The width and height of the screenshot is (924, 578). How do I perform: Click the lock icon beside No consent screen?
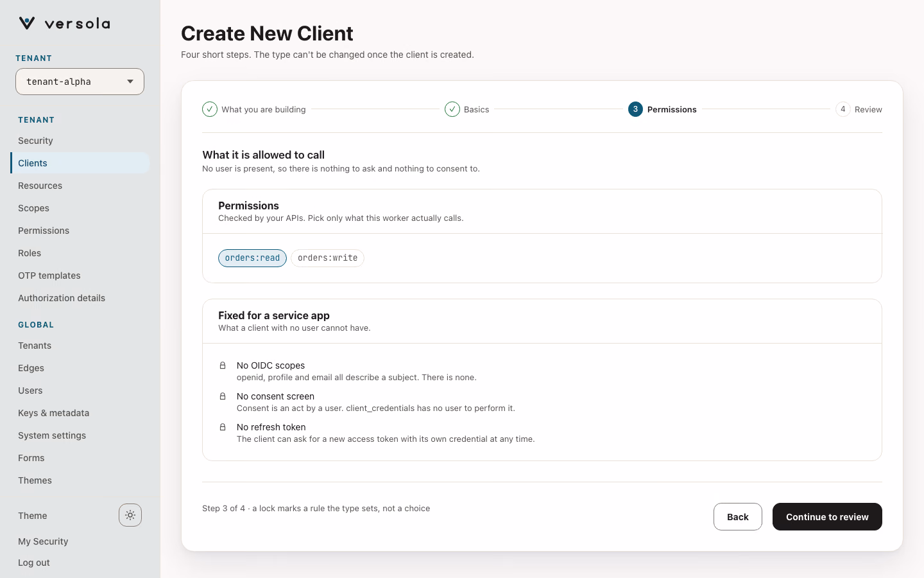pyautogui.click(x=223, y=396)
